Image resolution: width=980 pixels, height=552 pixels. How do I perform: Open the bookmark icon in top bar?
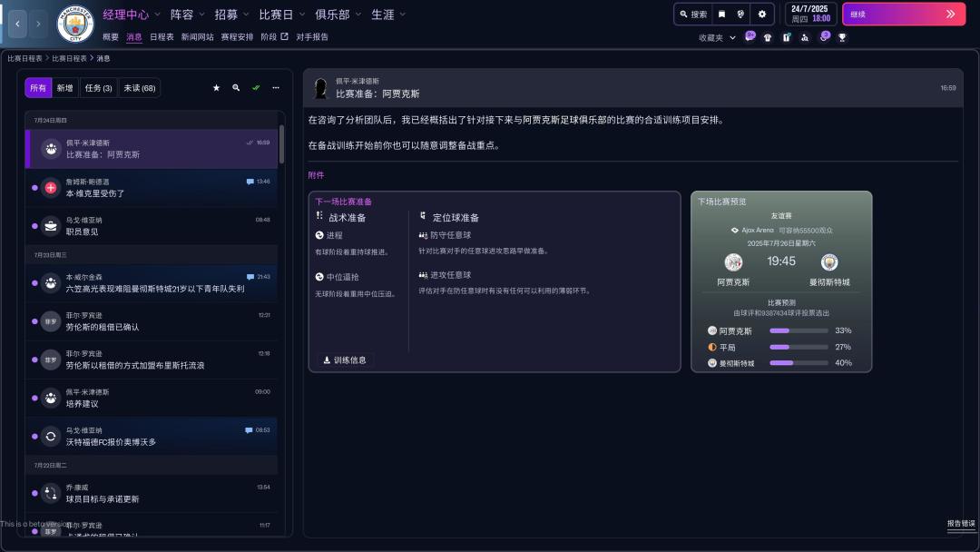(722, 14)
